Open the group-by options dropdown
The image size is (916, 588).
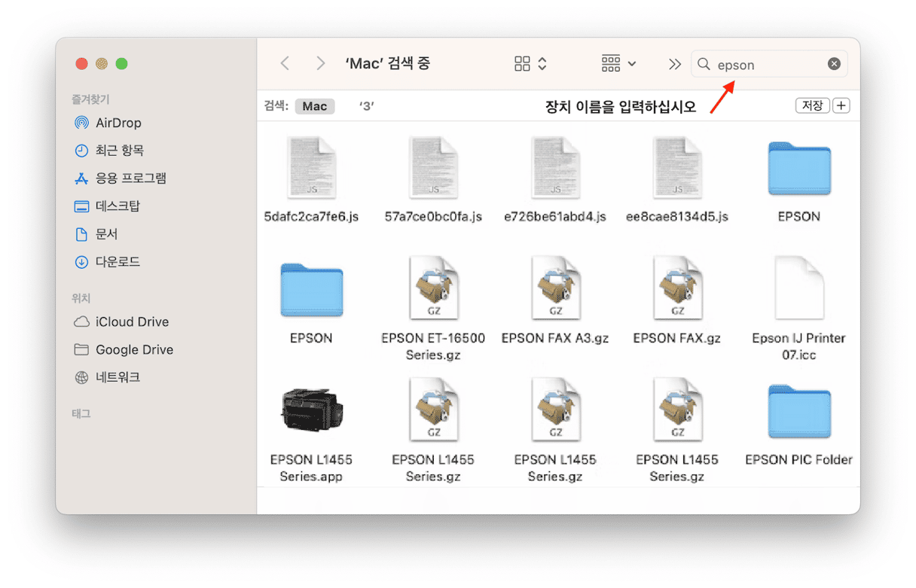click(618, 64)
